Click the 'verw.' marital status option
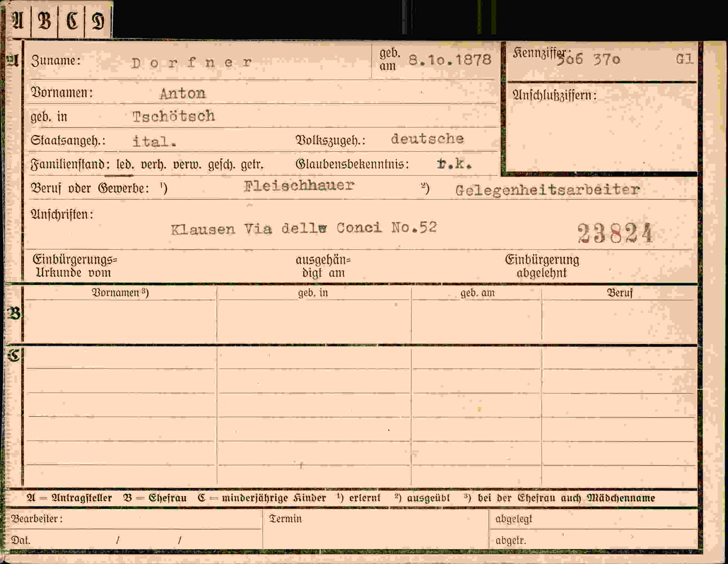The height and width of the screenshot is (564, 728). (x=187, y=165)
